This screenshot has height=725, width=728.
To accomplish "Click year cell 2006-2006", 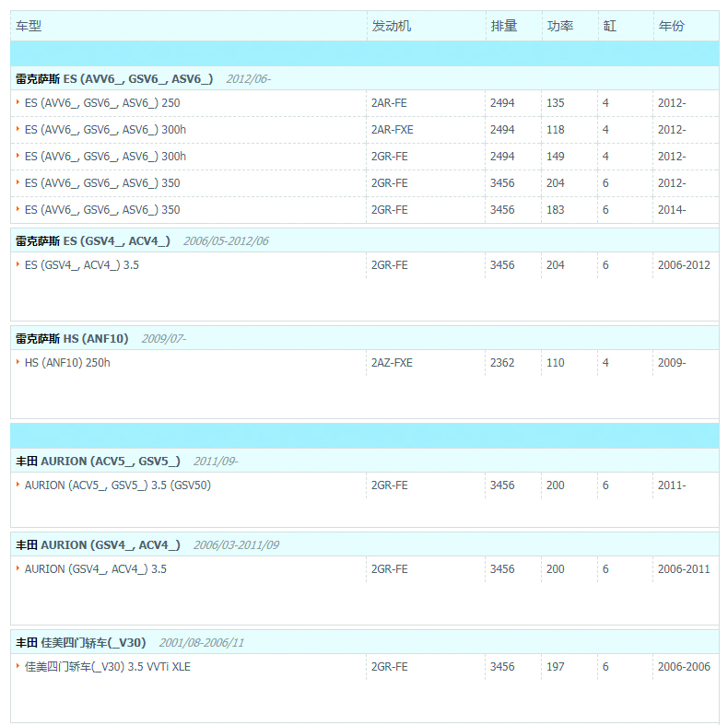I will (x=684, y=667).
